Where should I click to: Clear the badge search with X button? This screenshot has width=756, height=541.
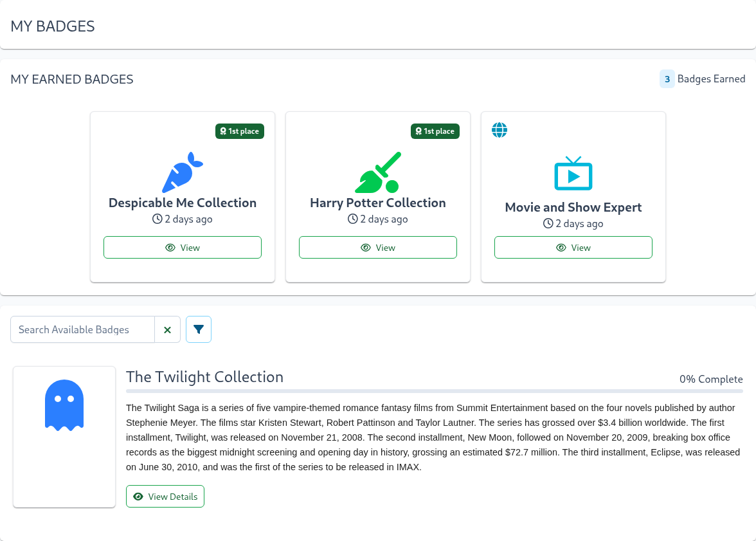pos(167,329)
